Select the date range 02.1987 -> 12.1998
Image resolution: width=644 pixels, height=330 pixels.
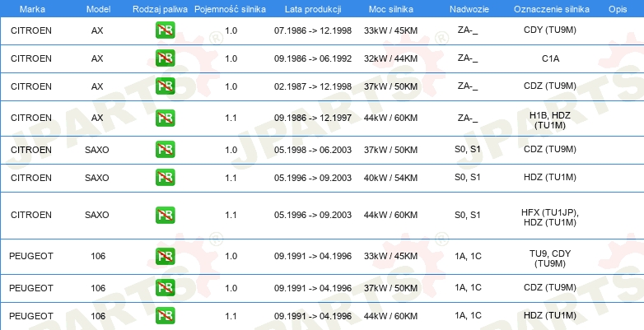tap(313, 86)
